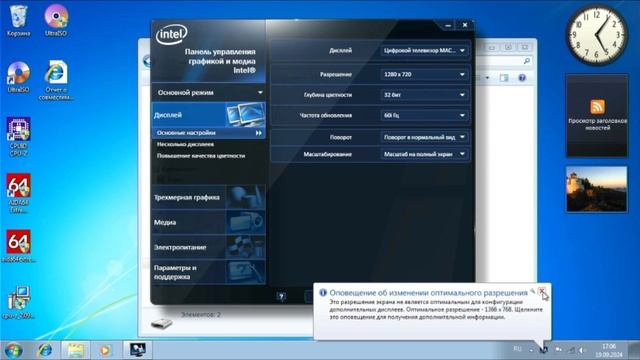
Task: Open the aida64extreme installer file icon
Action: [x=18, y=246]
